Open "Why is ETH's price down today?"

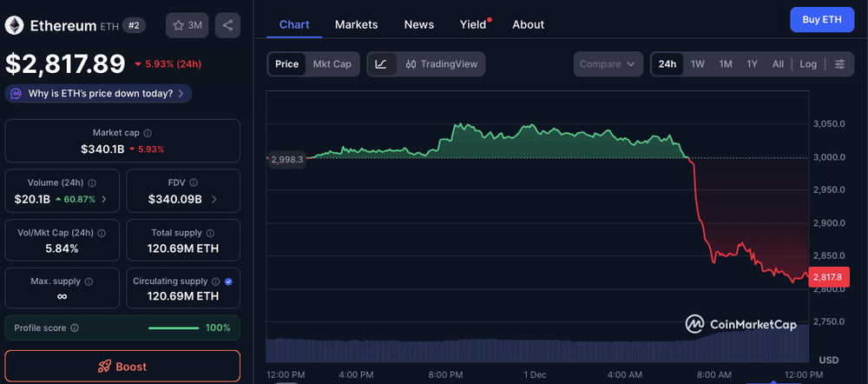point(99,93)
